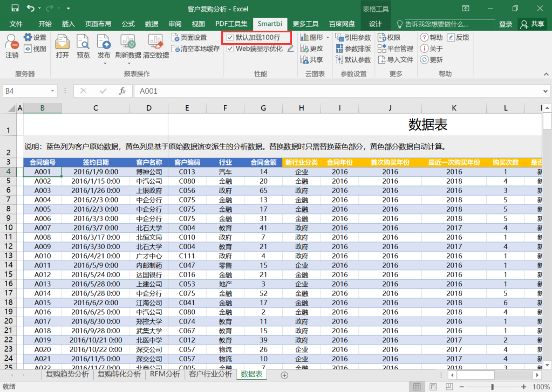Switch to the 更多工具 ribbon tab
552x392 pixels.
(x=305, y=24)
